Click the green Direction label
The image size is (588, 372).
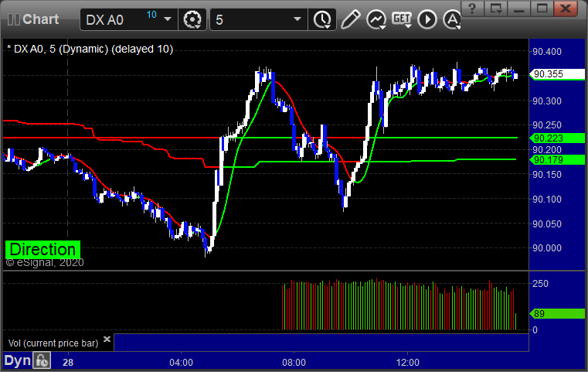point(42,249)
